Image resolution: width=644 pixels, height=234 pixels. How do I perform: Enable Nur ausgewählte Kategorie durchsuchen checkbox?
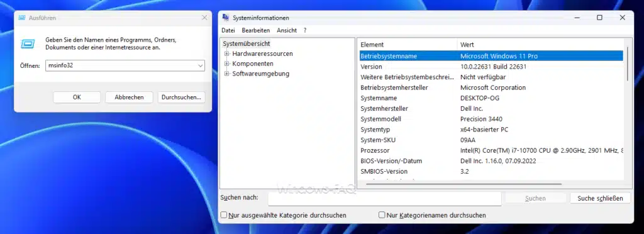(x=224, y=214)
